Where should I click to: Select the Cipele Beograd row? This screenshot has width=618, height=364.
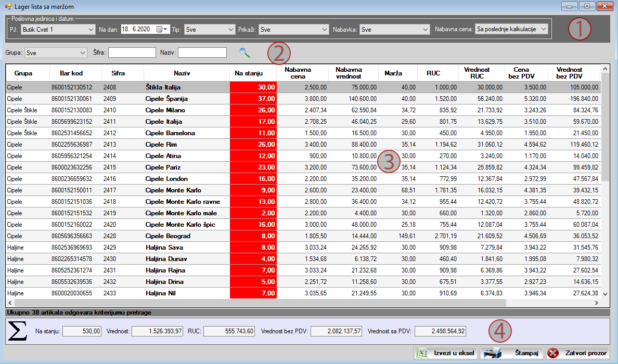click(x=303, y=236)
